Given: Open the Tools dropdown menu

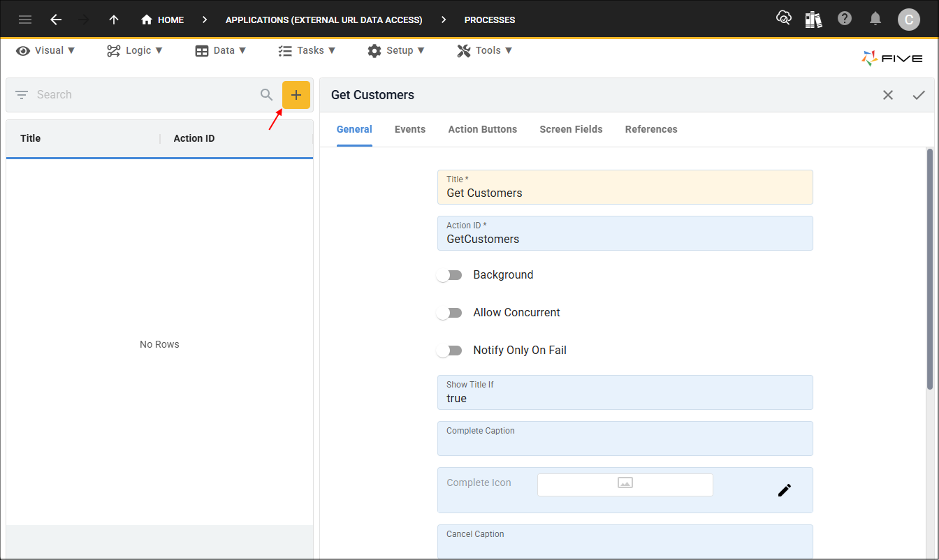Looking at the screenshot, I should click(484, 50).
